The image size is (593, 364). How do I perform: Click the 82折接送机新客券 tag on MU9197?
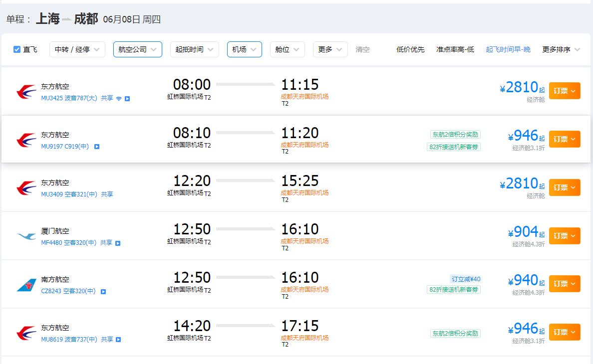point(454,147)
